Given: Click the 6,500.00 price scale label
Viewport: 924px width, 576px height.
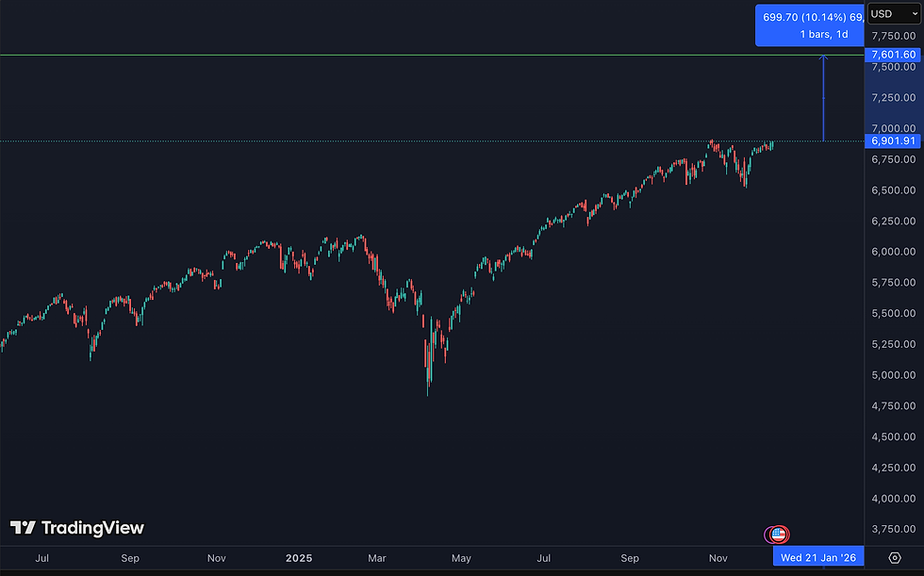Looking at the screenshot, I should pyautogui.click(x=894, y=190).
